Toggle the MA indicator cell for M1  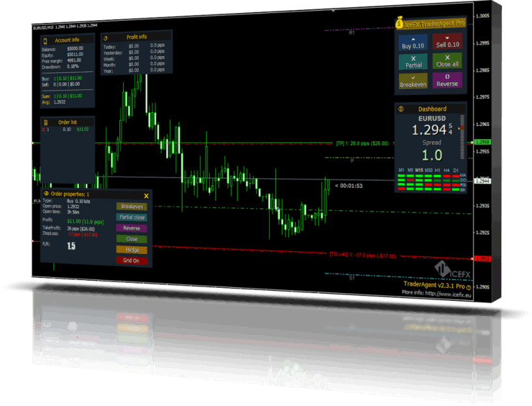point(401,176)
